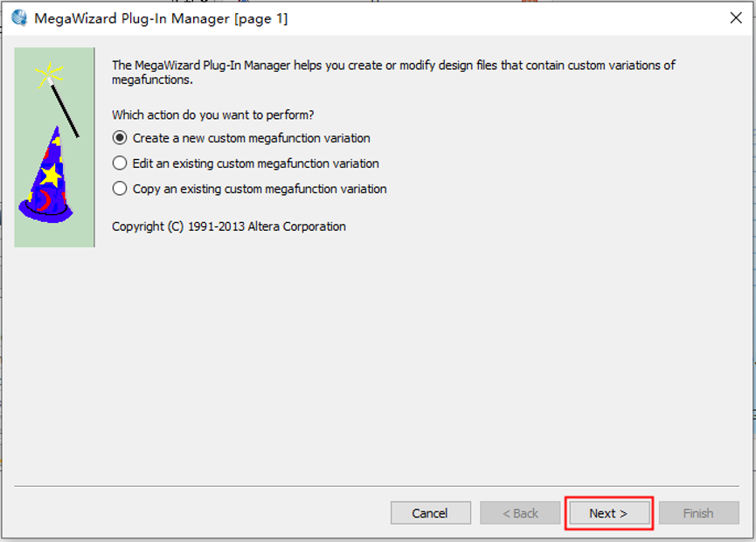Image resolution: width=756 pixels, height=542 pixels.
Task: Select Create a new custom megafunction variation
Action: pyautogui.click(x=121, y=138)
